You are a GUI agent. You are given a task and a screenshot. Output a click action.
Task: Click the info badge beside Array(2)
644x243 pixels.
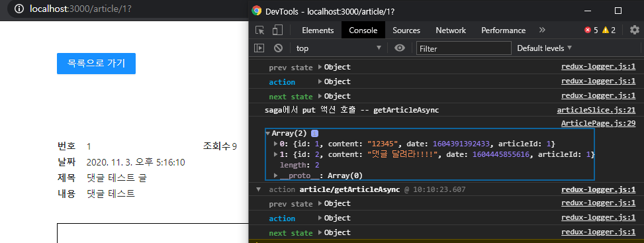pos(314,133)
